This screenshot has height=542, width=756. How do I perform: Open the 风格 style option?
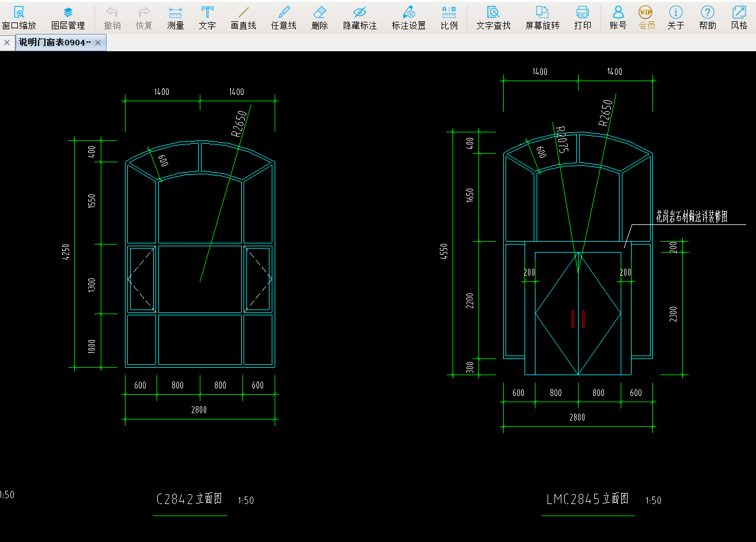tap(739, 18)
